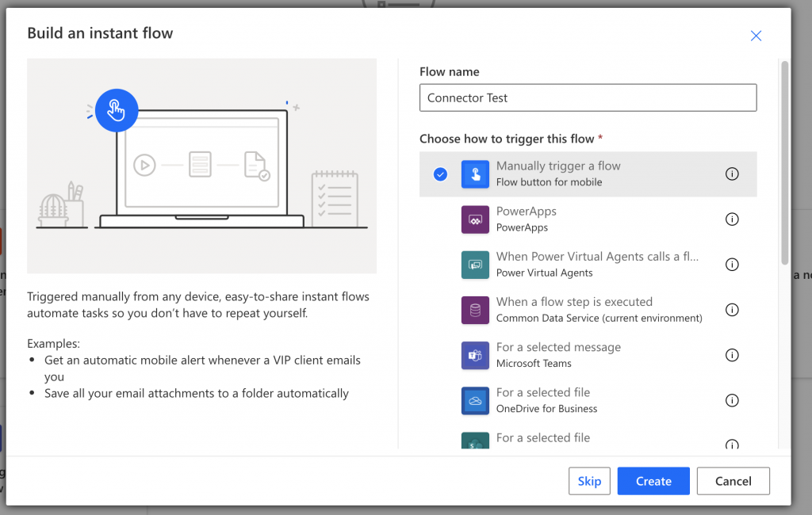The height and width of the screenshot is (515, 812).
Task: Cancel the instant flow creation
Action: point(733,481)
